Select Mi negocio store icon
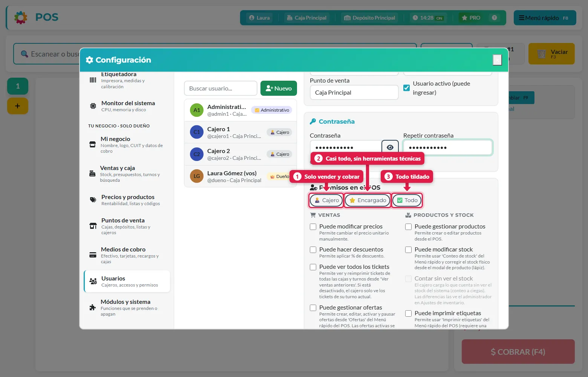 pyautogui.click(x=92, y=144)
